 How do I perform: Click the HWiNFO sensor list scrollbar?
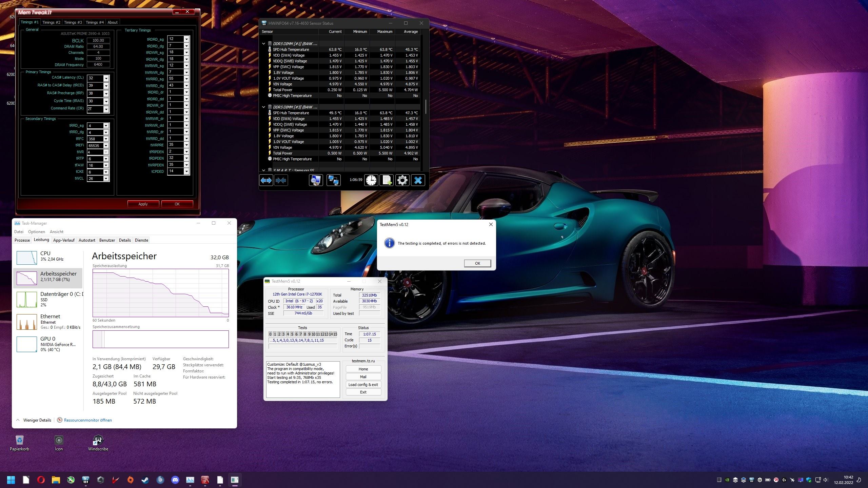point(426,107)
